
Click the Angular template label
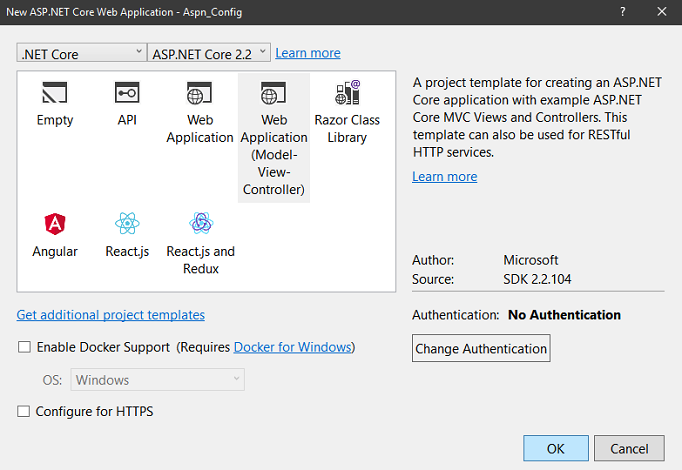pyautogui.click(x=55, y=251)
